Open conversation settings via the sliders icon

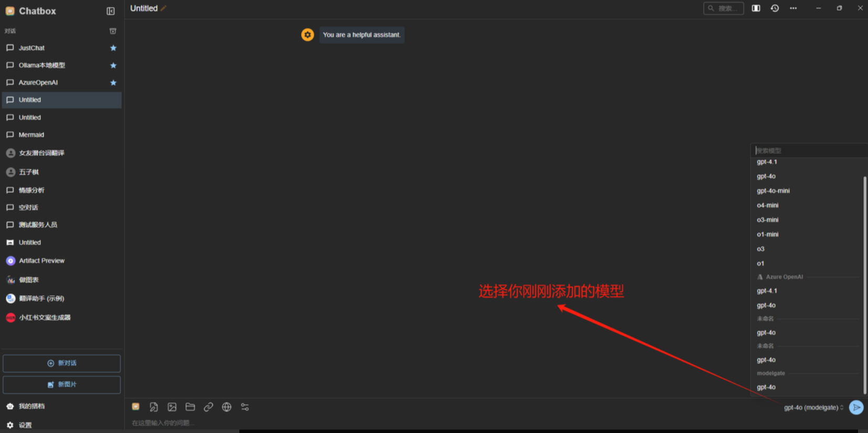(245, 407)
